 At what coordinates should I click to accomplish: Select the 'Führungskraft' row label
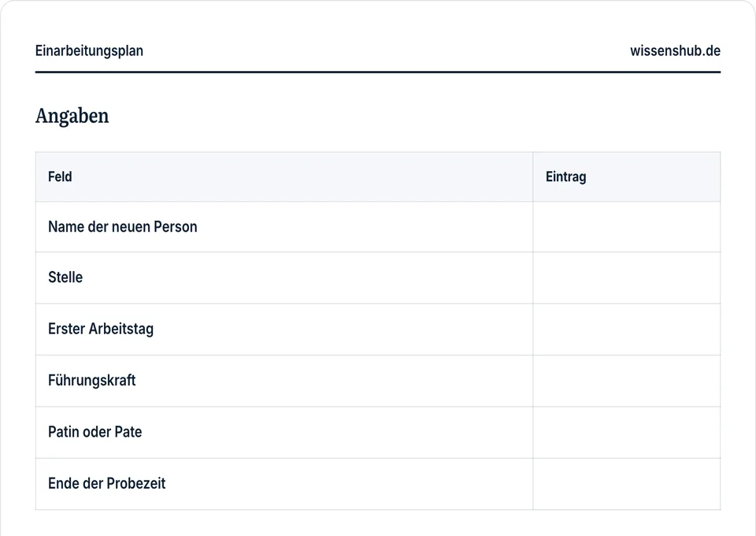[x=91, y=381]
